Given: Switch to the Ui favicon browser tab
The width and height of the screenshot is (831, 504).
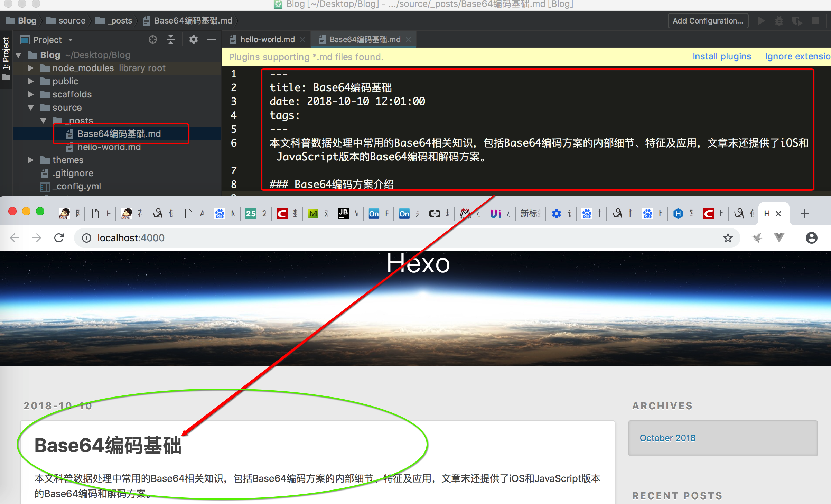Looking at the screenshot, I should pyautogui.click(x=500, y=214).
